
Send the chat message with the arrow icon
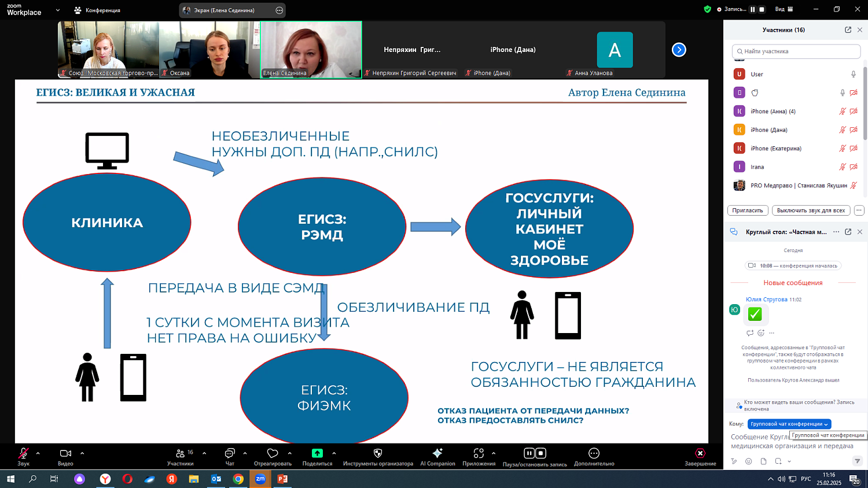[x=858, y=461]
